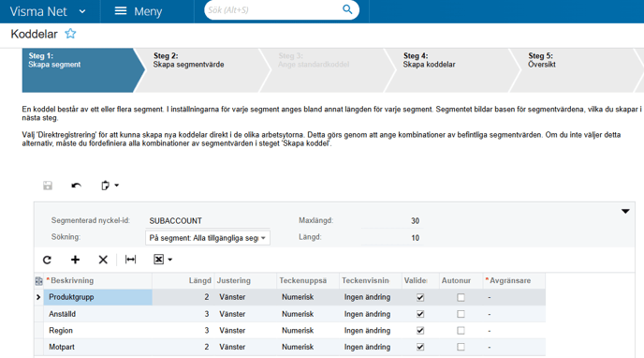Viewport: 644px width, 358px height.
Task: Click Numerisk in the Region row
Action: click(298, 331)
